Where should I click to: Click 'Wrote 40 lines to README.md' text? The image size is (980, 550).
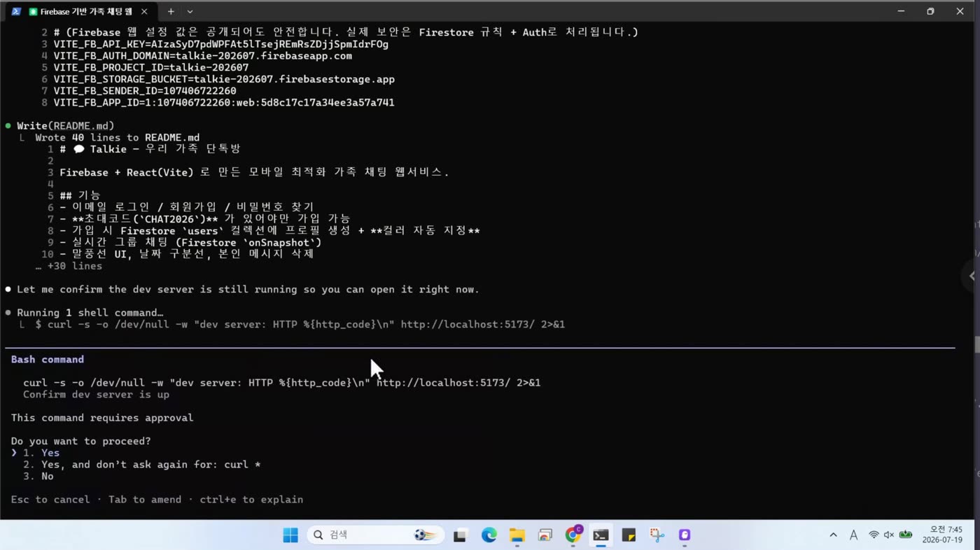[118, 138]
